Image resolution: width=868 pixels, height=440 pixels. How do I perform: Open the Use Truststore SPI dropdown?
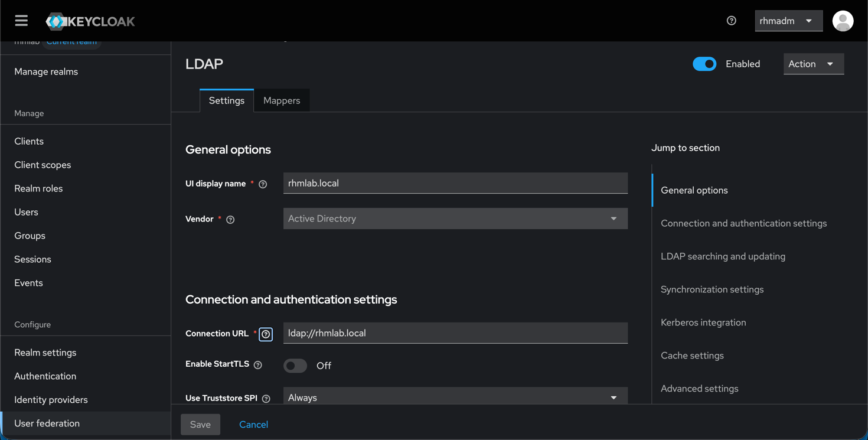coord(455,397)
